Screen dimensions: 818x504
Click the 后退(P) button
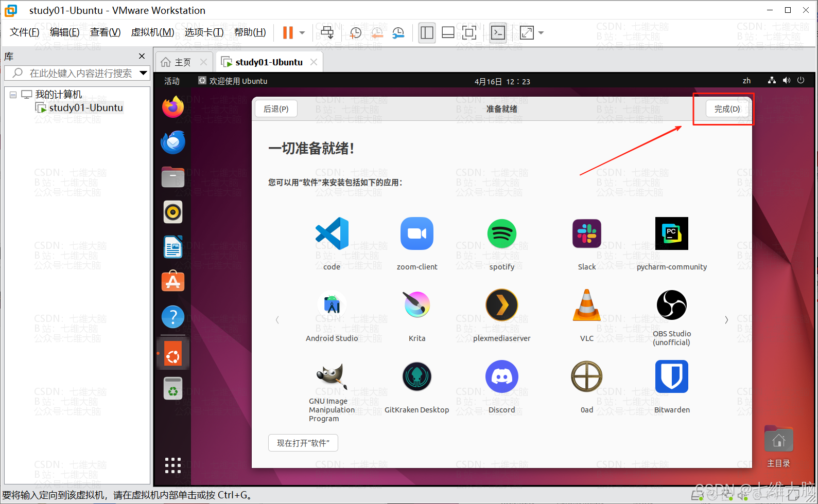pos(276,109)
